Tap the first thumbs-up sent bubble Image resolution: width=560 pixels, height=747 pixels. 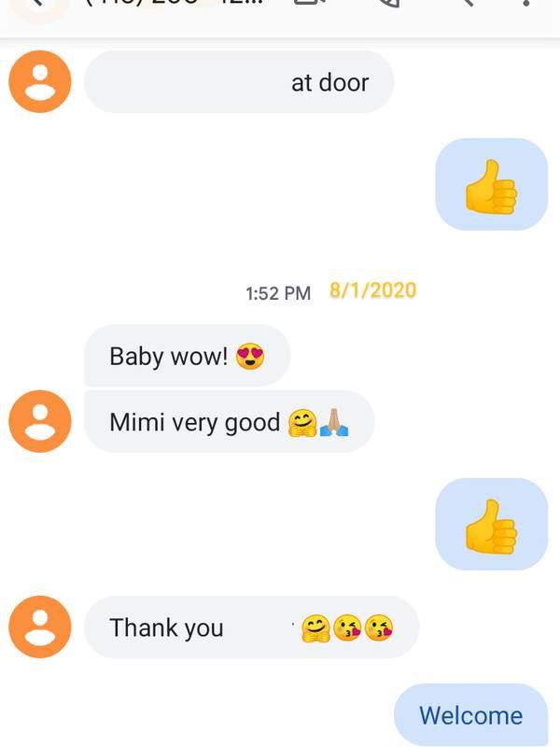(492, 184)
